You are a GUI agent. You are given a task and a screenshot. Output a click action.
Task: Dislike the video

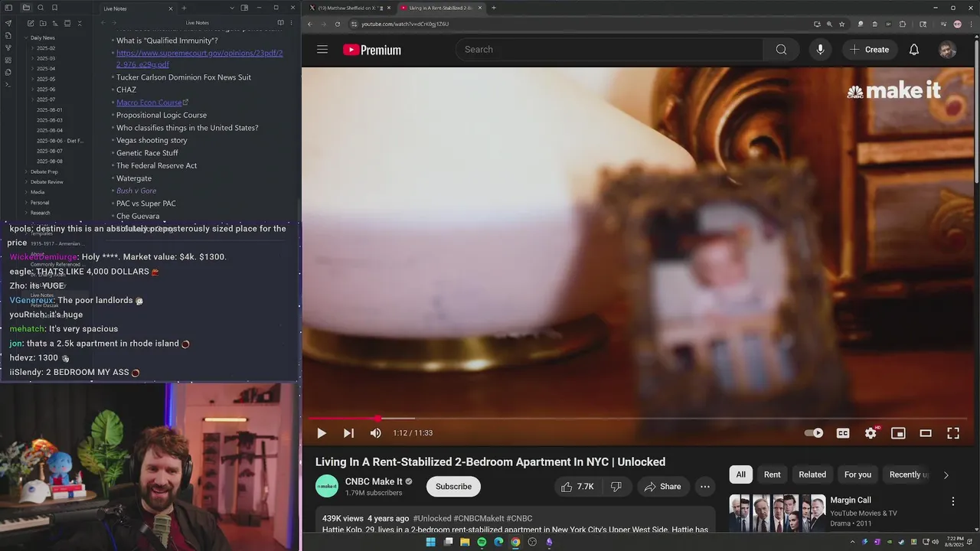click(616, 487)
